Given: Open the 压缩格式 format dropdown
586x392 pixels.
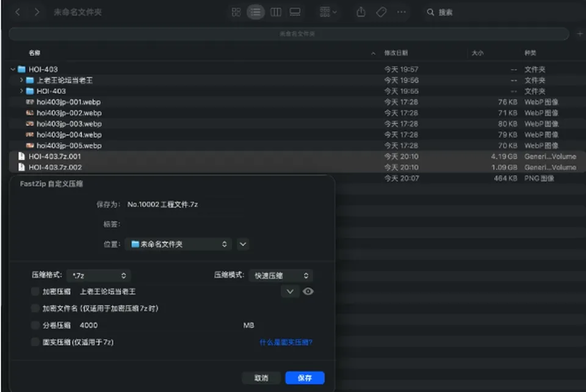Looking at the screenshot, I should click(x=99, y=275).
